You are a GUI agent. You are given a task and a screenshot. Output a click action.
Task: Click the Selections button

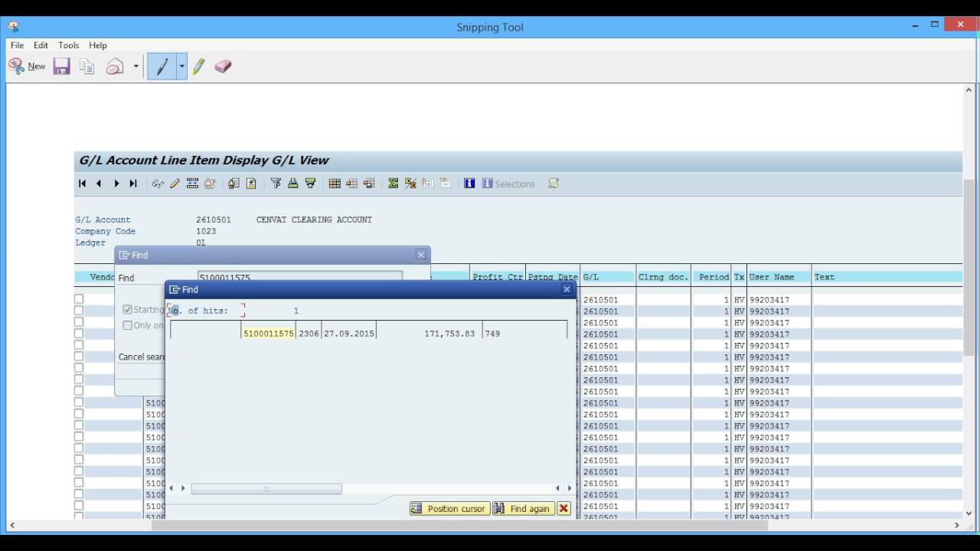point(508,184)
